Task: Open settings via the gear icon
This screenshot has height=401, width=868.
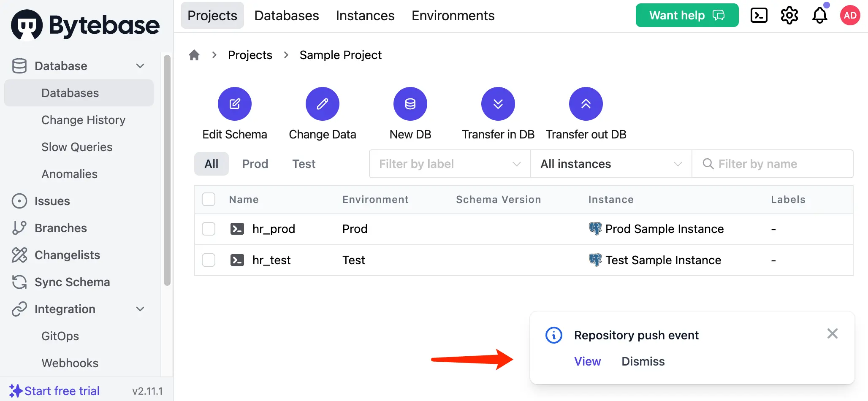Action: click(789, 16)
